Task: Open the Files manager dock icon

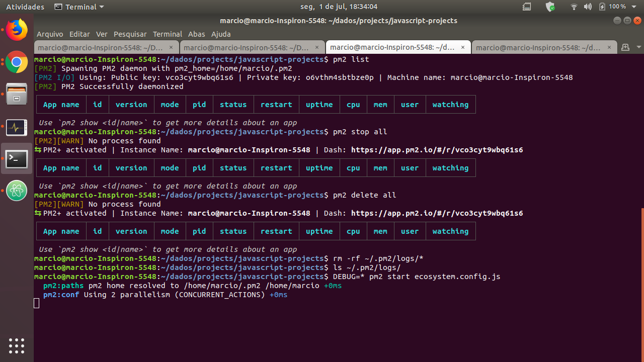Action: 17,94
